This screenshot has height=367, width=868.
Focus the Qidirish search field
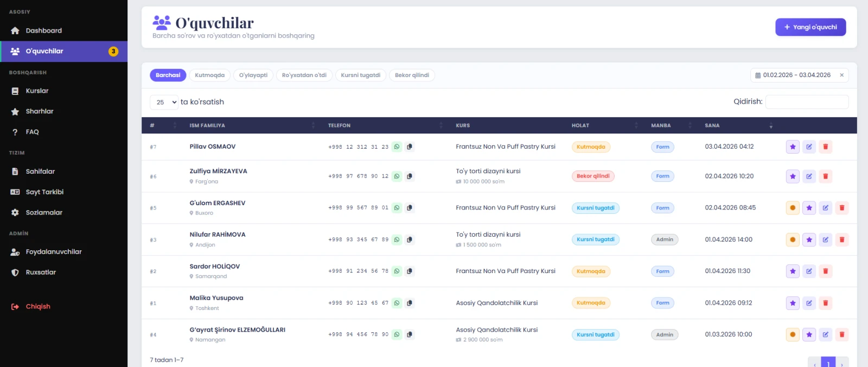806,102
